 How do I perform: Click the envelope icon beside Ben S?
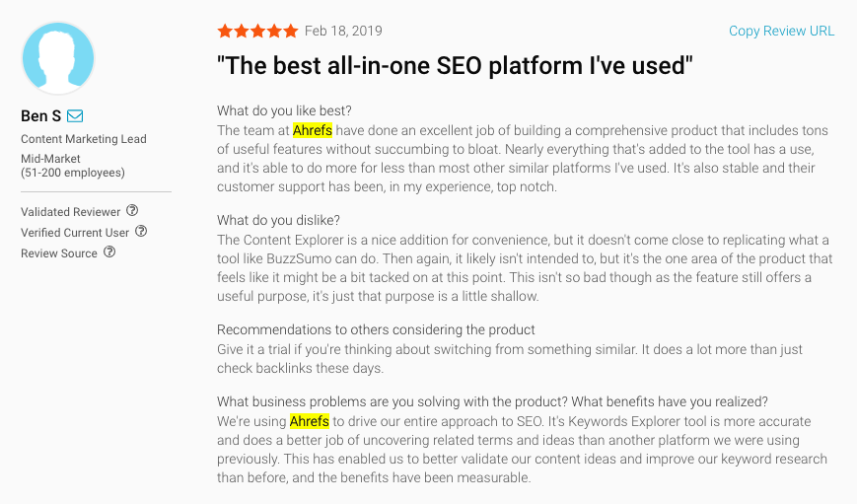point(75,116)
